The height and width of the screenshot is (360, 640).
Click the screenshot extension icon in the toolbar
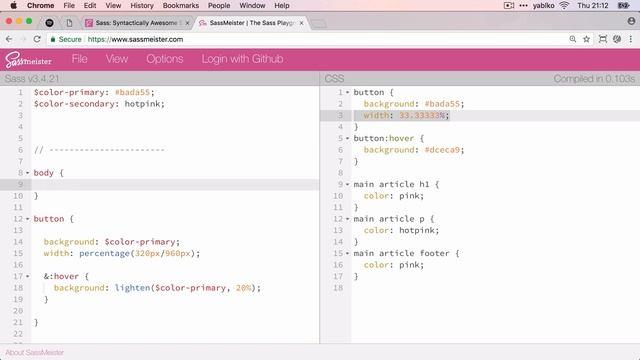coord(602,39)
